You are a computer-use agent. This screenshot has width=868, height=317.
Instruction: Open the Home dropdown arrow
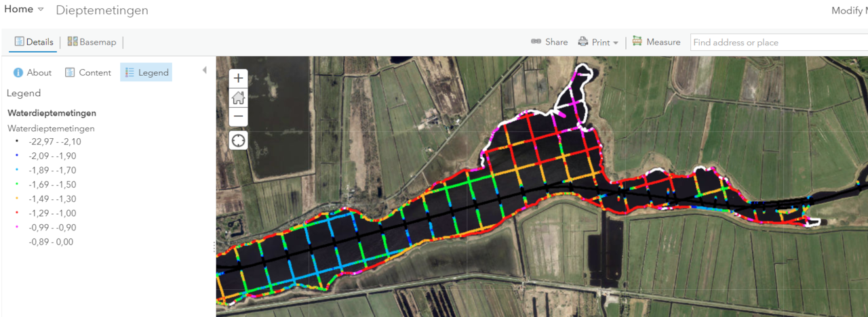(41, 9)
